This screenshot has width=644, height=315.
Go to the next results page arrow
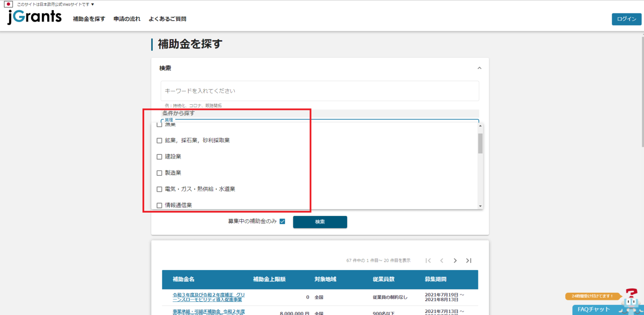pyautogui.click(x=455, y=260)
